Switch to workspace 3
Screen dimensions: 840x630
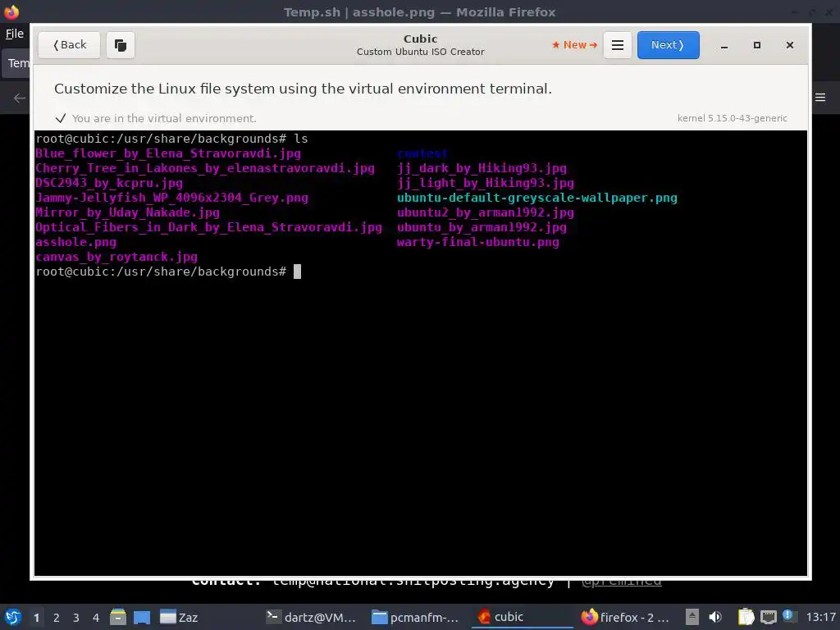click(76, 618)
